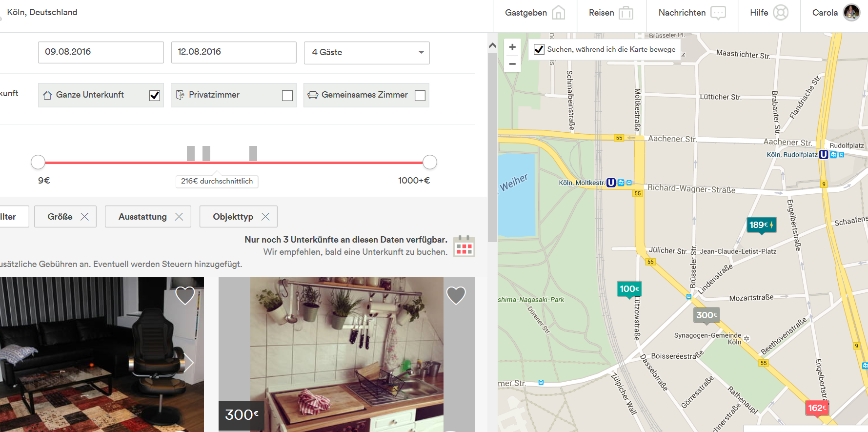Remove the Objekttyp filter with X icon
Screen dimensions: 868x432
coord(265,217)
